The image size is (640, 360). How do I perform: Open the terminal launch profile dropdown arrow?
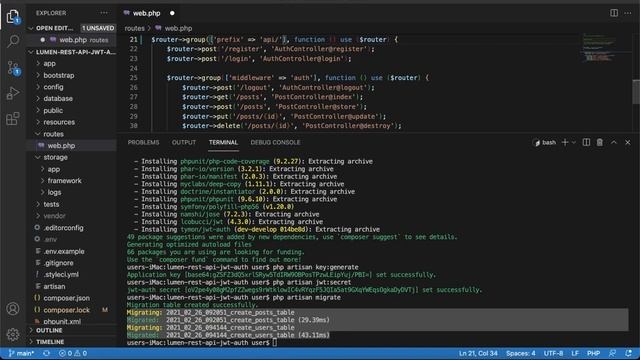coord(573,142)
